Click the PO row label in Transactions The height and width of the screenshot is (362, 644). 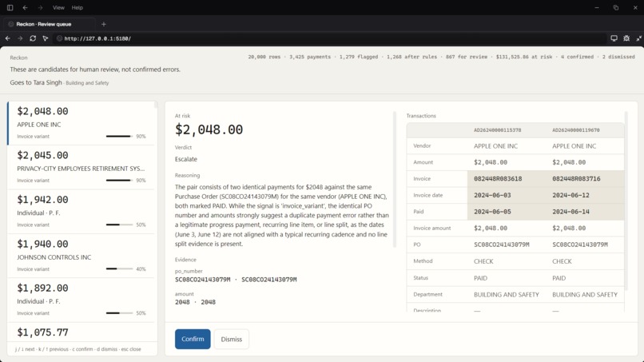(417, 245)
